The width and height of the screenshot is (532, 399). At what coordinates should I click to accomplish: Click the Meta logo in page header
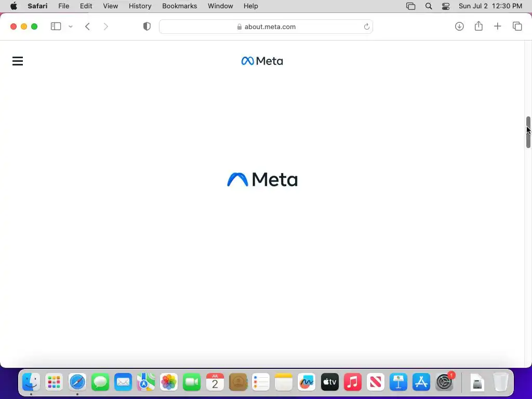coord(262,61)
